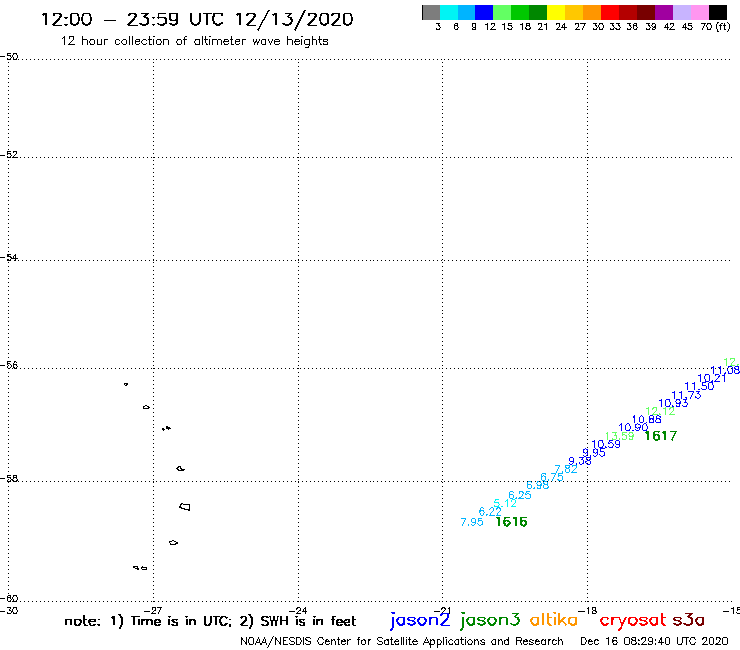
Task: Pick the bright red legend swatch
Action: (x=610, y=12)
